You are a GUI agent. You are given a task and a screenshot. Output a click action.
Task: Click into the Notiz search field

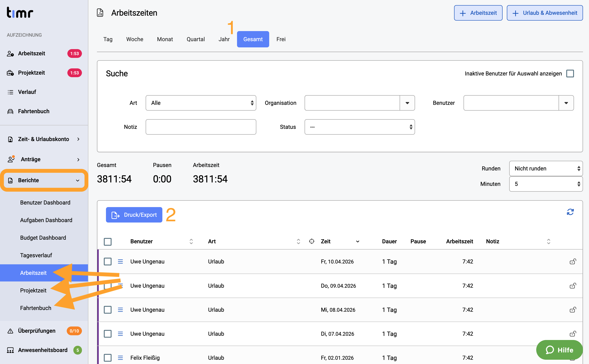point(201,127)
